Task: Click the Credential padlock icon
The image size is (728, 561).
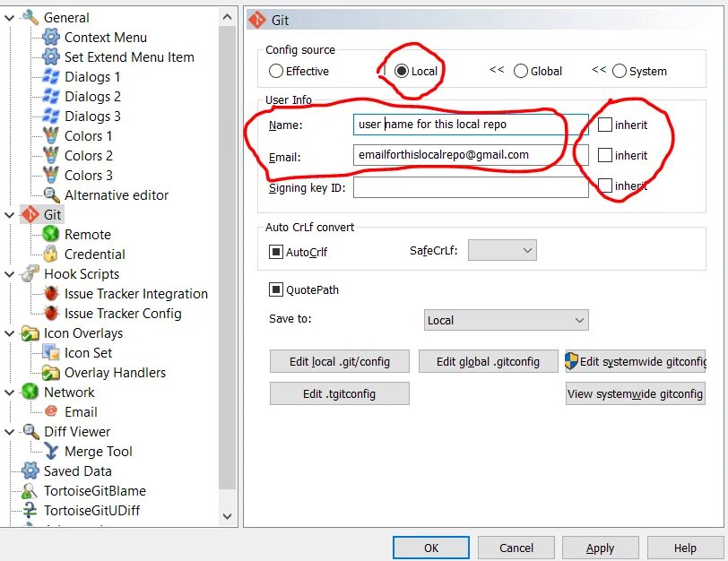Action: [50, 254]
